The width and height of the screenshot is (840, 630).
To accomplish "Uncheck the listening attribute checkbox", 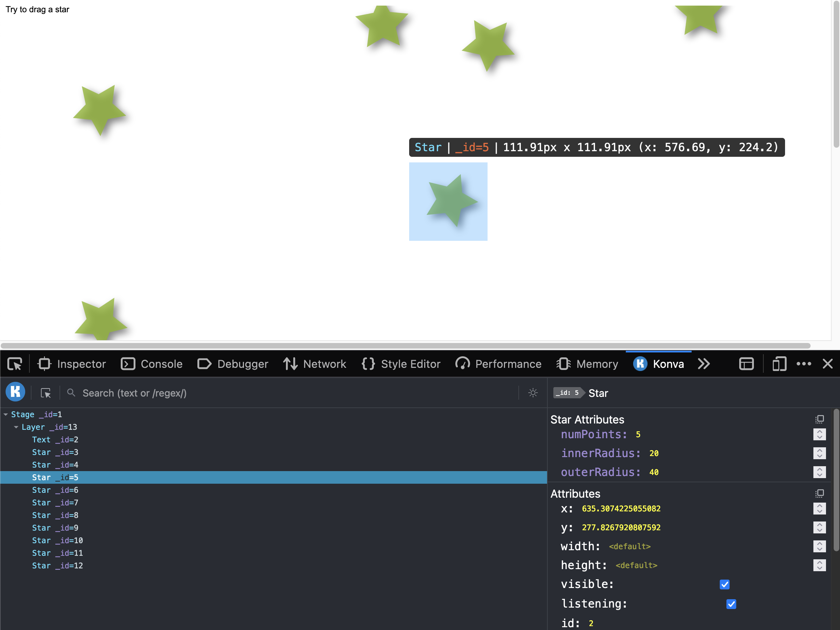I will 731,604.
